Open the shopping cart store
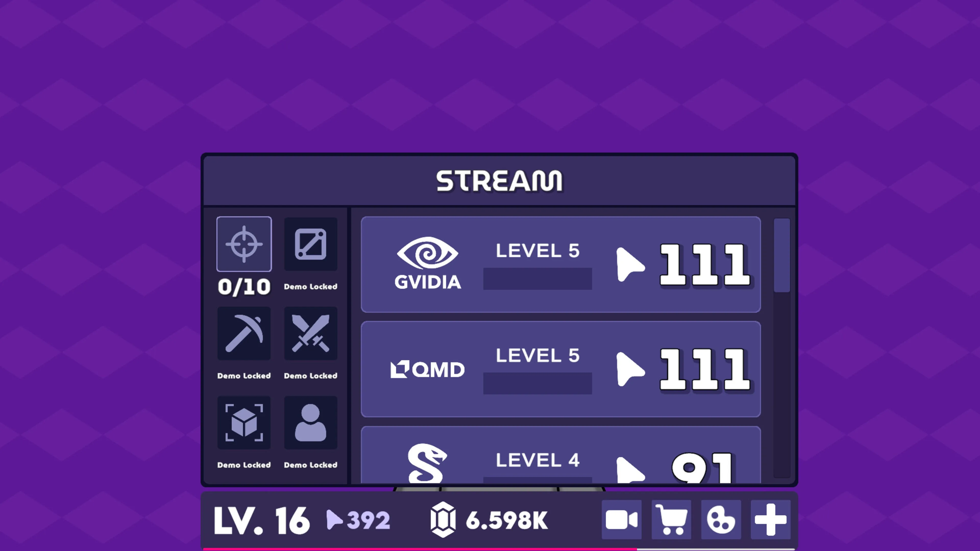This screenshot has height=551, width=980. (671, 520)
